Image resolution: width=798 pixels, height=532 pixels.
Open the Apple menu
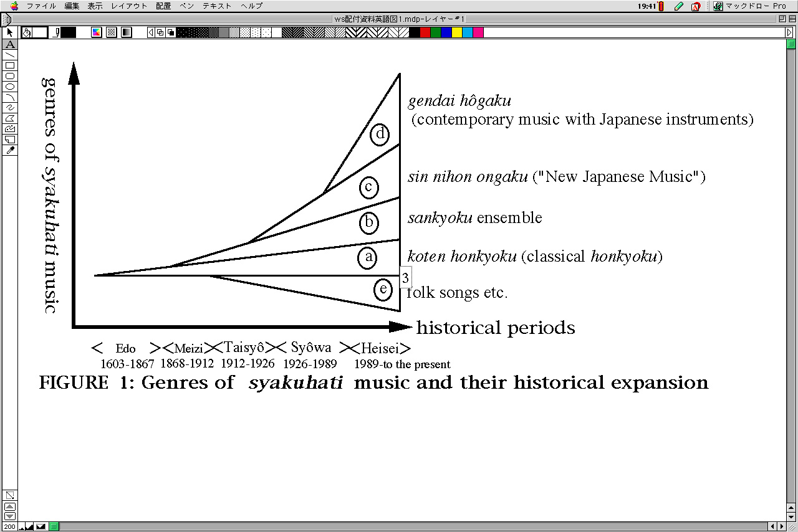14,6
